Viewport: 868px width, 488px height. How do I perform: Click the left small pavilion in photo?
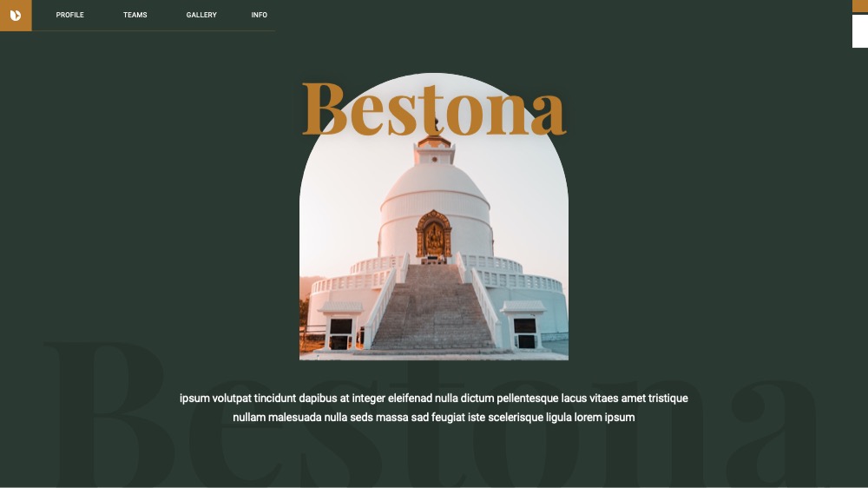pyautogui.click(x=341, y=326)
